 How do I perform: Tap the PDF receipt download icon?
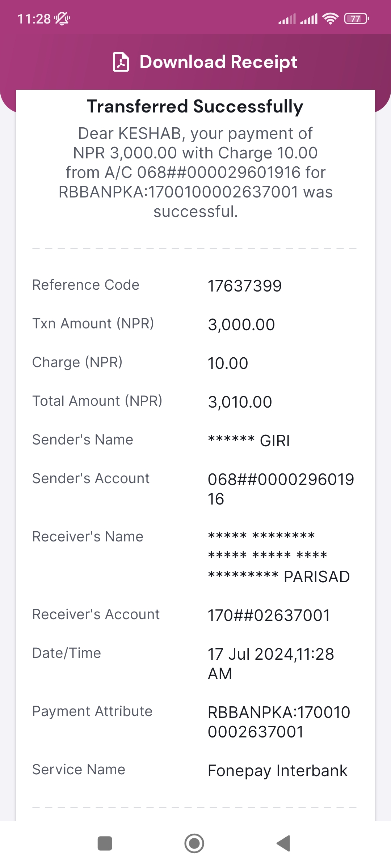[x=121, y=62]
